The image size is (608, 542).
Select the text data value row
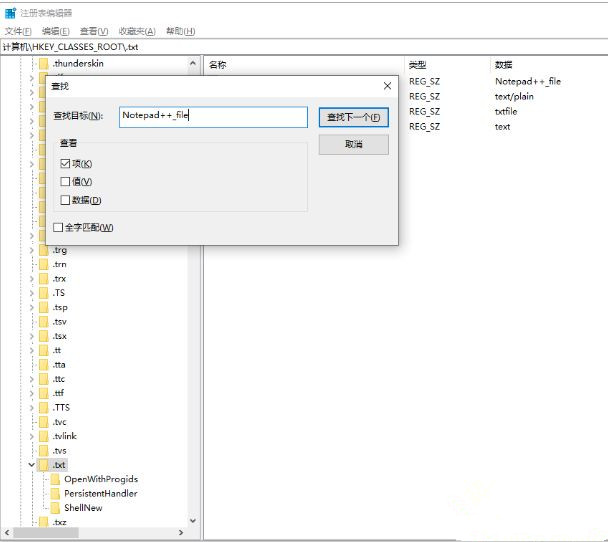coord(503,127)
